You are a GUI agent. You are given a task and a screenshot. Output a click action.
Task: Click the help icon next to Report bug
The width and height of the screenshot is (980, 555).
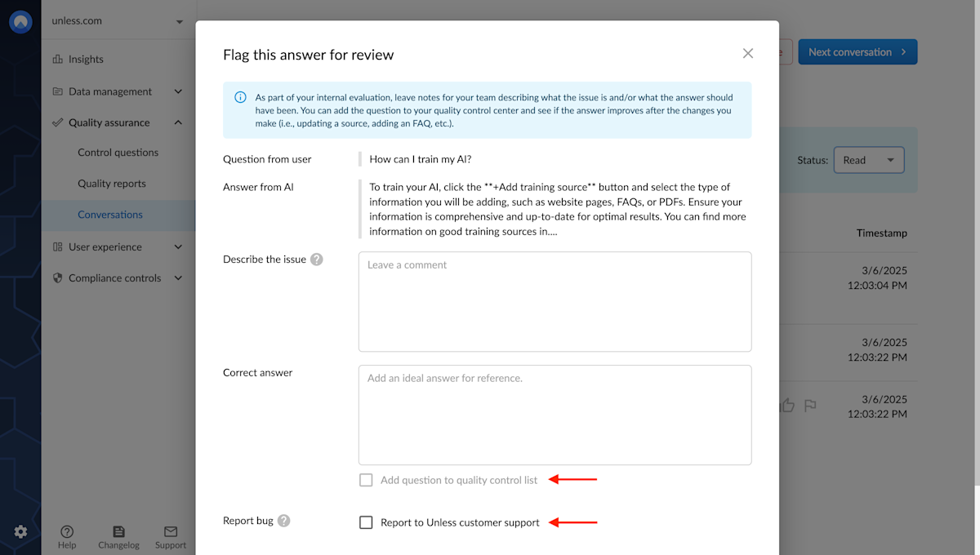tap(283, 520)
